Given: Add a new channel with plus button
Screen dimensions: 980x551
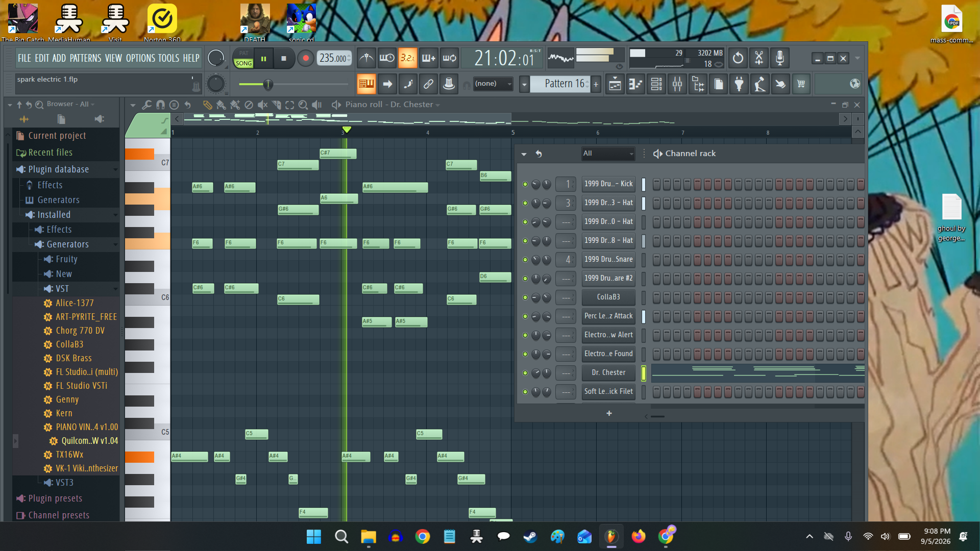Looking at the screenshot, I should (x=609, y=413).
